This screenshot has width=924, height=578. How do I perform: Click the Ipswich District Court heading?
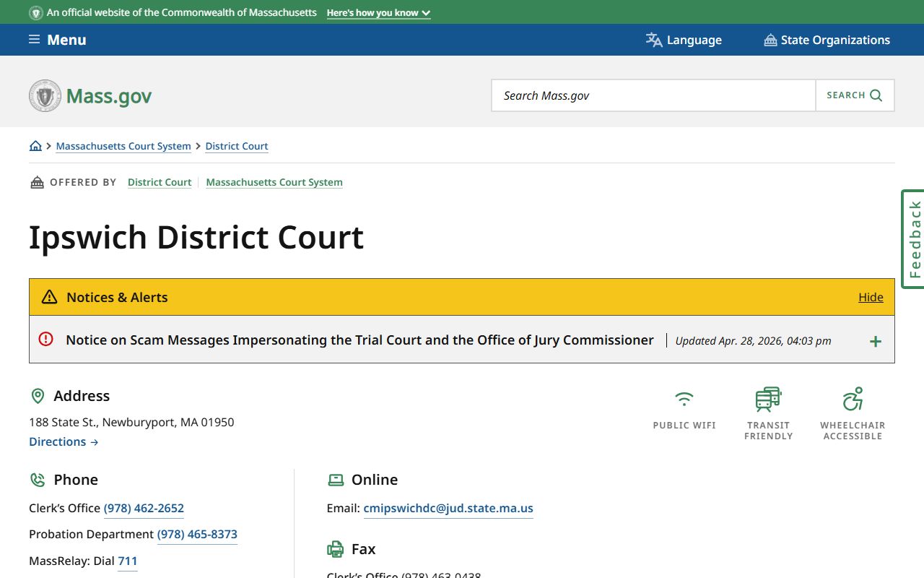[x=196, y=237]
